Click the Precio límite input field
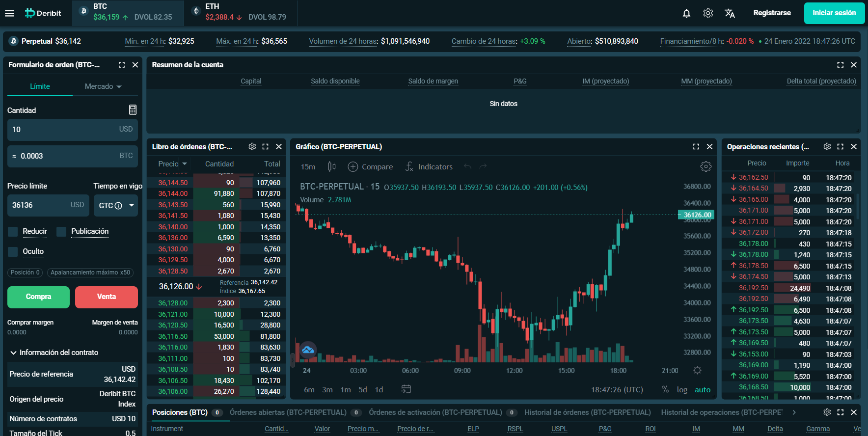This screenshot has width=868, height=436. click(x=39, y=205)
